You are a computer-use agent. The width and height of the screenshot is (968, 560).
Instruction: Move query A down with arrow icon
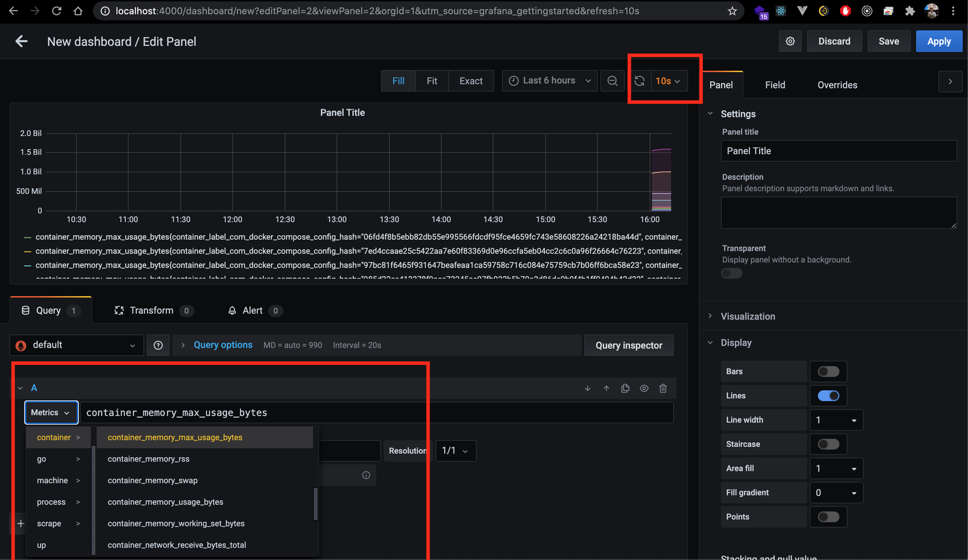587,388
